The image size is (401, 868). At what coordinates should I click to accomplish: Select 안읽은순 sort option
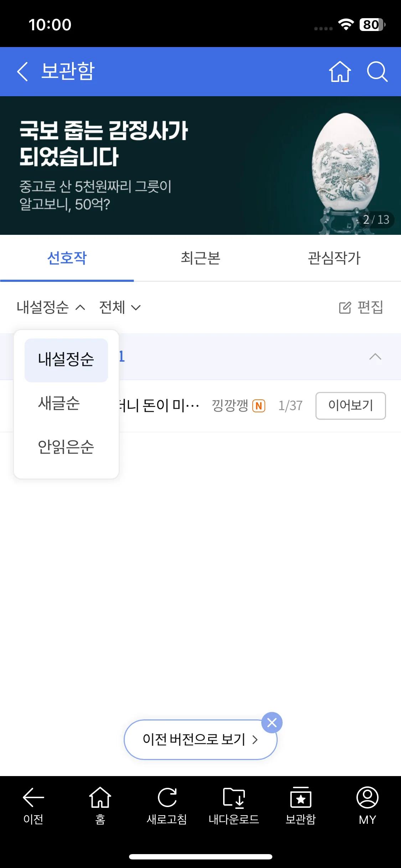pos(66,447)
